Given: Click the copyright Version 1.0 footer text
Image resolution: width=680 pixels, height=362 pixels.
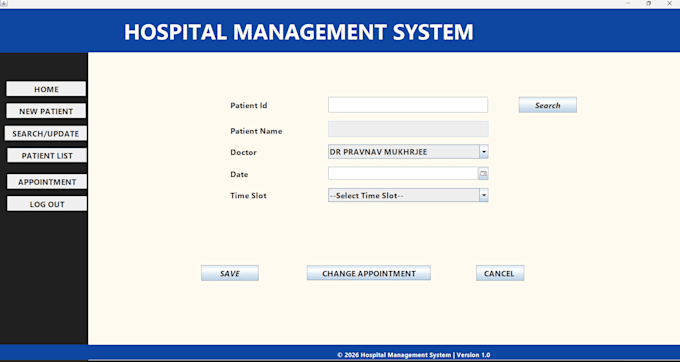Looking at the screenshot, I should click(x=414, y=355).
